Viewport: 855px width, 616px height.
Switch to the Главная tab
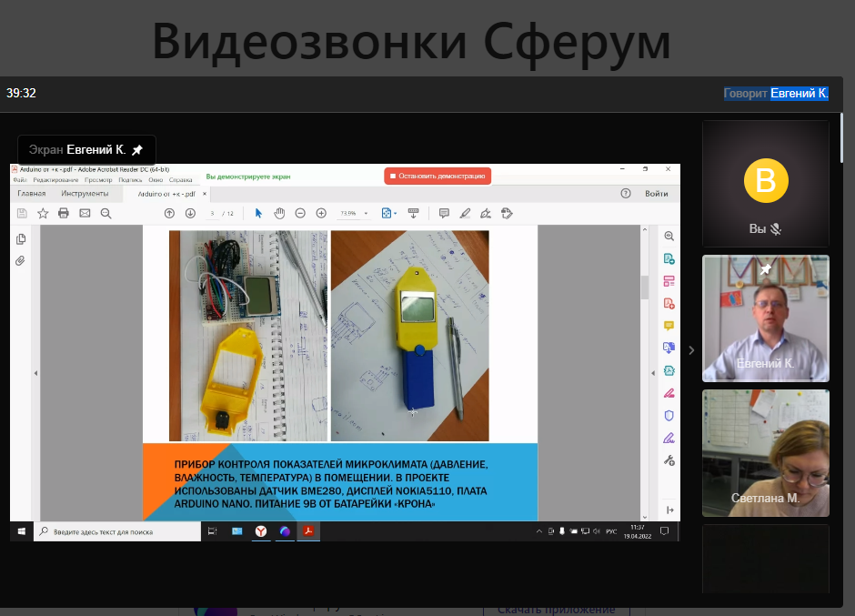pos(32,193)
